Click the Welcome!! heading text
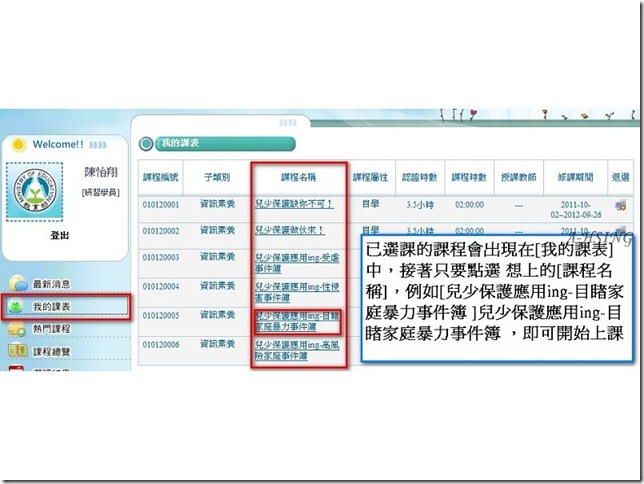 coord(58,144)
